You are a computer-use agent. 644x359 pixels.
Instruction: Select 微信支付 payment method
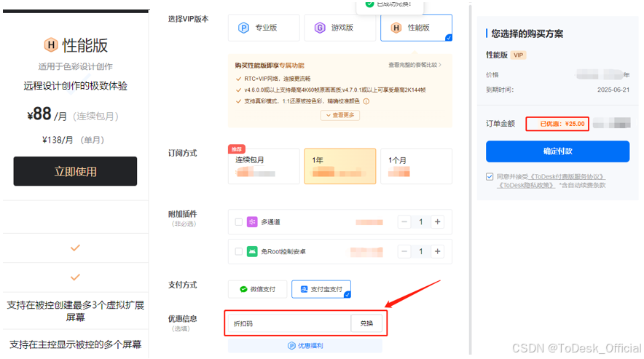(x=257, y=289)
